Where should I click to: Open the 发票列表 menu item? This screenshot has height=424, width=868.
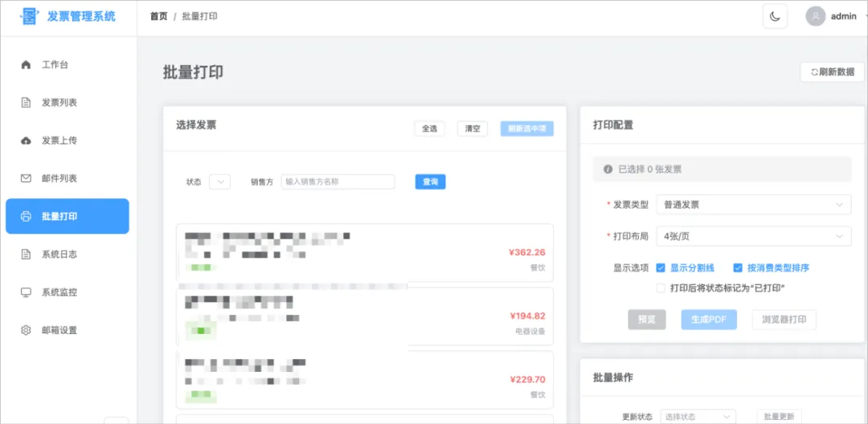68,102
